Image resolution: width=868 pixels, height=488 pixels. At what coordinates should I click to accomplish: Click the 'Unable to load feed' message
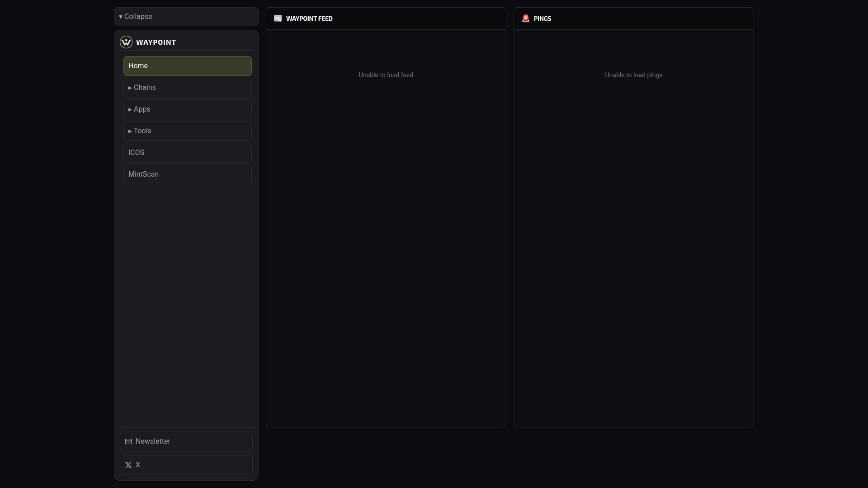[386, 75]
